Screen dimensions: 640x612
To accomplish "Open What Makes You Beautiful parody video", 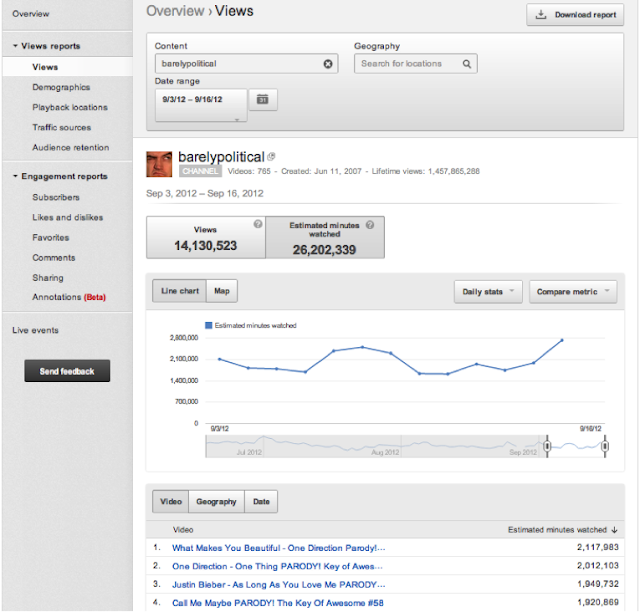I will click(278, 548).
